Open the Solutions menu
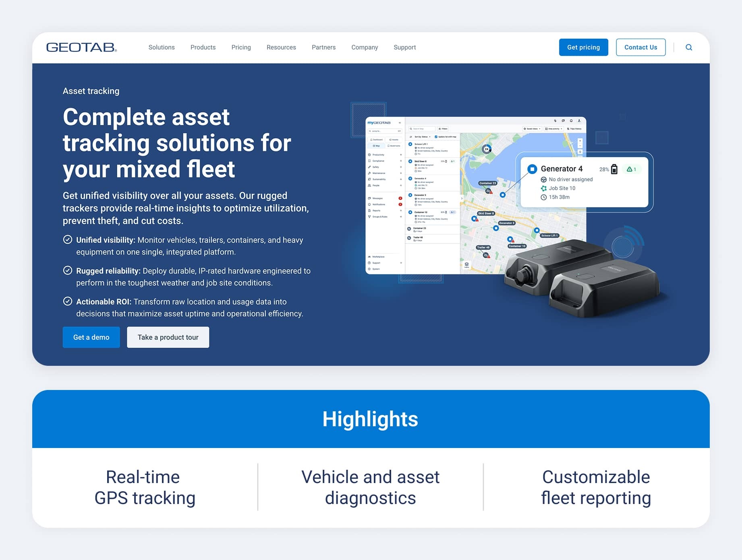742x560 pixels. (x=162, y=48)
